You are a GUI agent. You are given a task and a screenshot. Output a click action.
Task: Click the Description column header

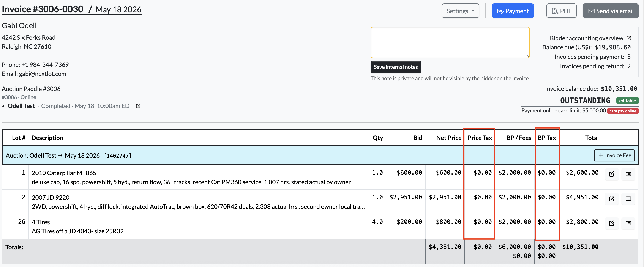coord(47,138)
